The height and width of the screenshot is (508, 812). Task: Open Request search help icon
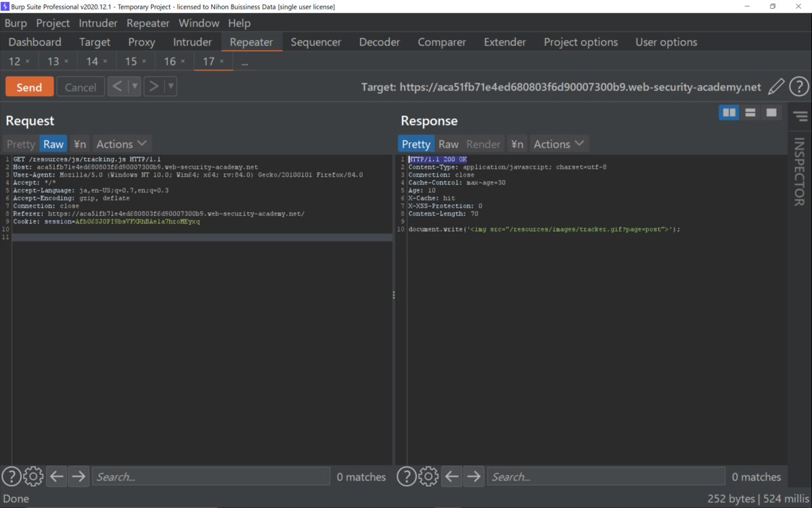(11, 477)
